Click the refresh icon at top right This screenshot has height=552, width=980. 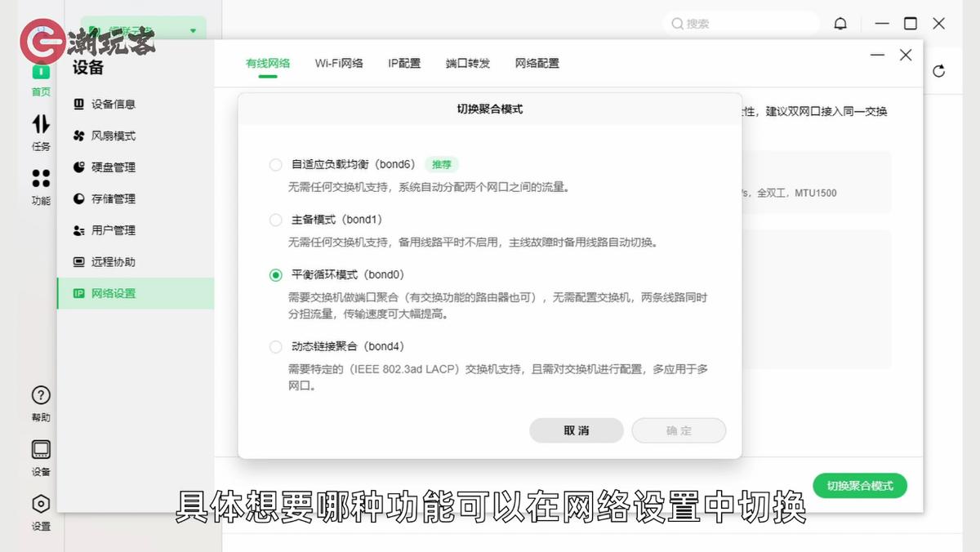[939, 71]
